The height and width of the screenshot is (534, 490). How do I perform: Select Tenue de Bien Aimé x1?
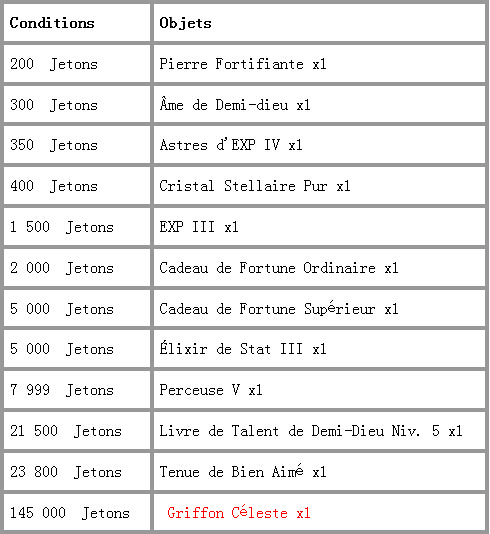click(243, 471)
